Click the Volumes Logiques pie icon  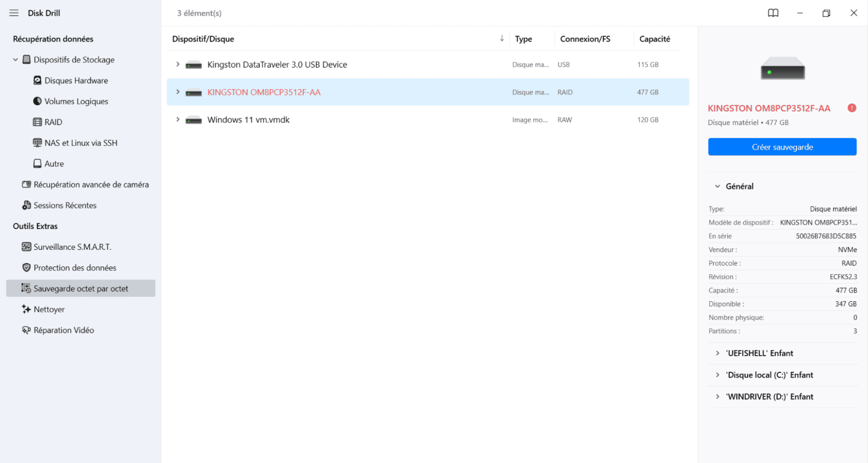37,101
